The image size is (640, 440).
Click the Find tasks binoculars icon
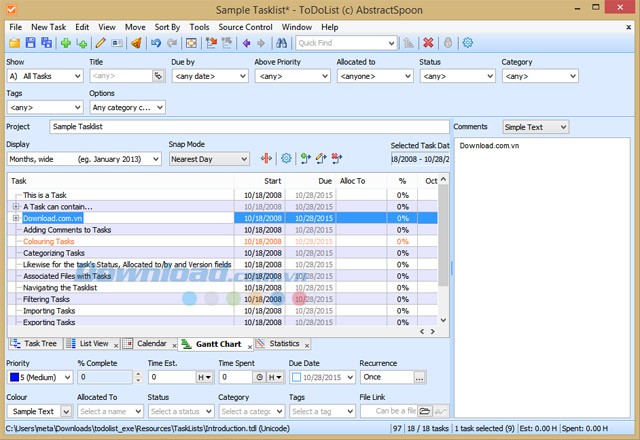281,43
